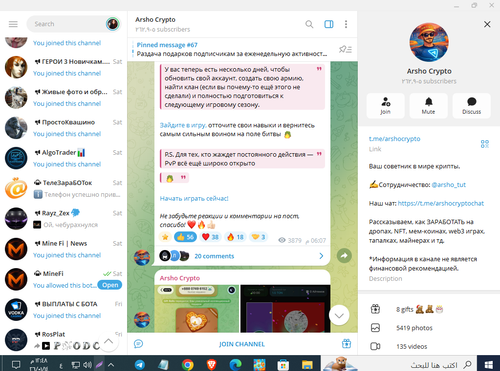This screenshot has width=500, height=371.
Task: Open the heart cookie image thumbnail
Action: pyautogui.click(x=197, y=309)
